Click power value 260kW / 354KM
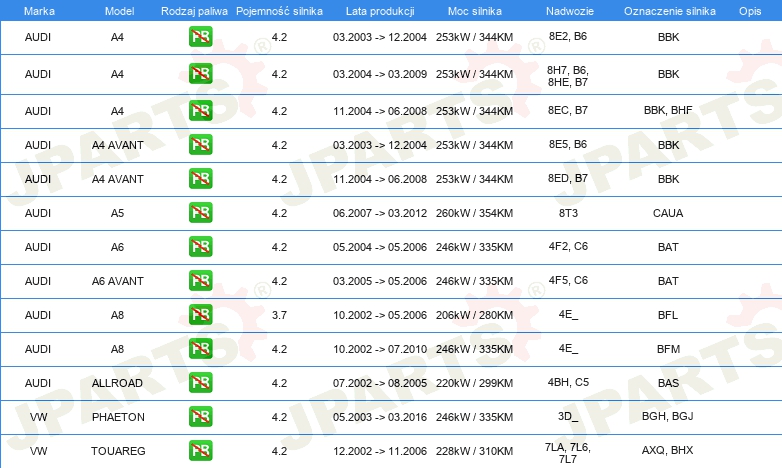Viewport: 782px width, 468px height. pyautogui.click(x=474, y=213)
